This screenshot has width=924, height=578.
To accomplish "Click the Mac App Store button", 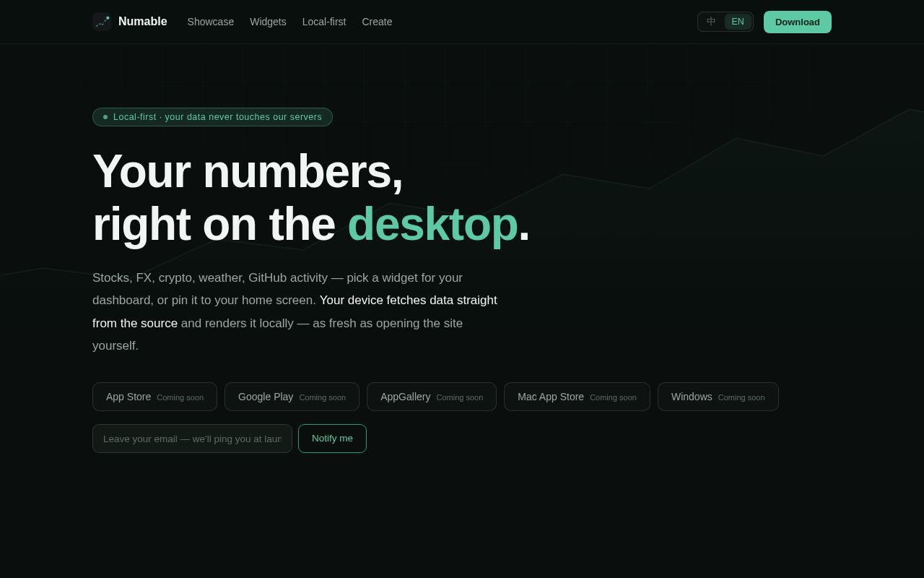I will (x=577, y=397).
